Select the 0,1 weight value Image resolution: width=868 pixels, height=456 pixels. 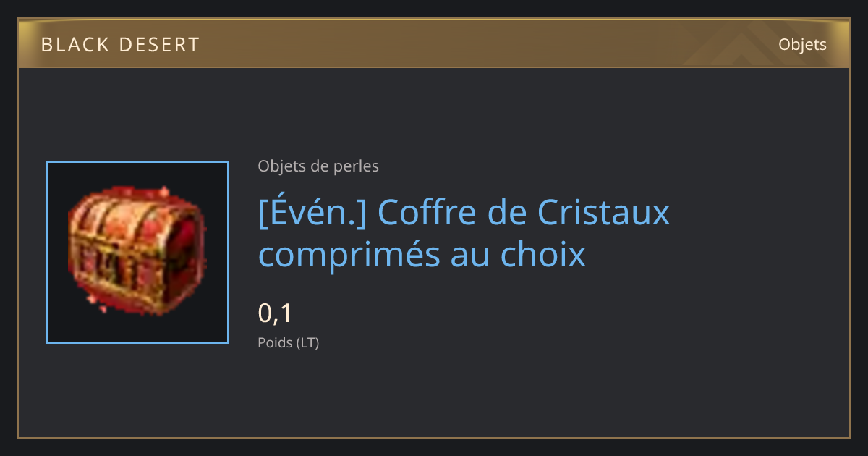(275, 313)
